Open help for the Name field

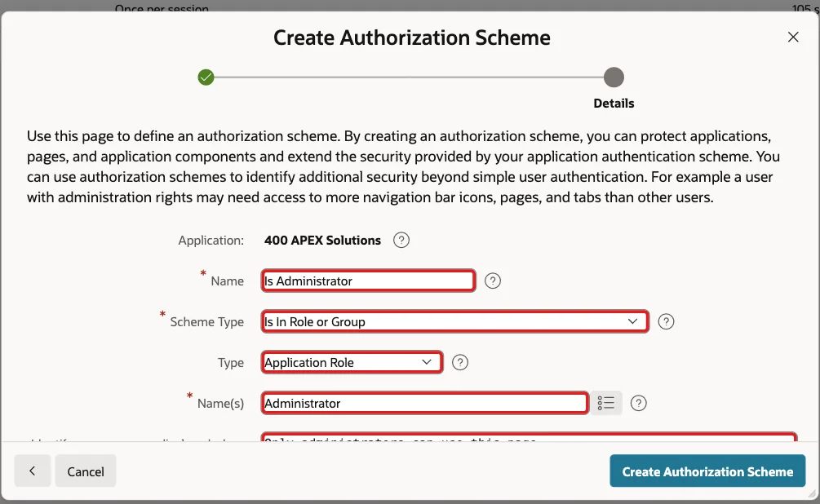pos(493,281)
